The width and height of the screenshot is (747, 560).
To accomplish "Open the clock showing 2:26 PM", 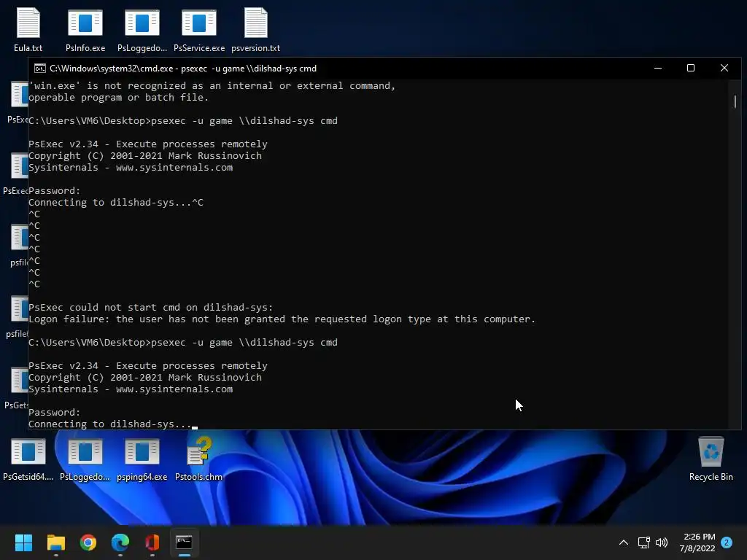I will click(x=698, y=542).
